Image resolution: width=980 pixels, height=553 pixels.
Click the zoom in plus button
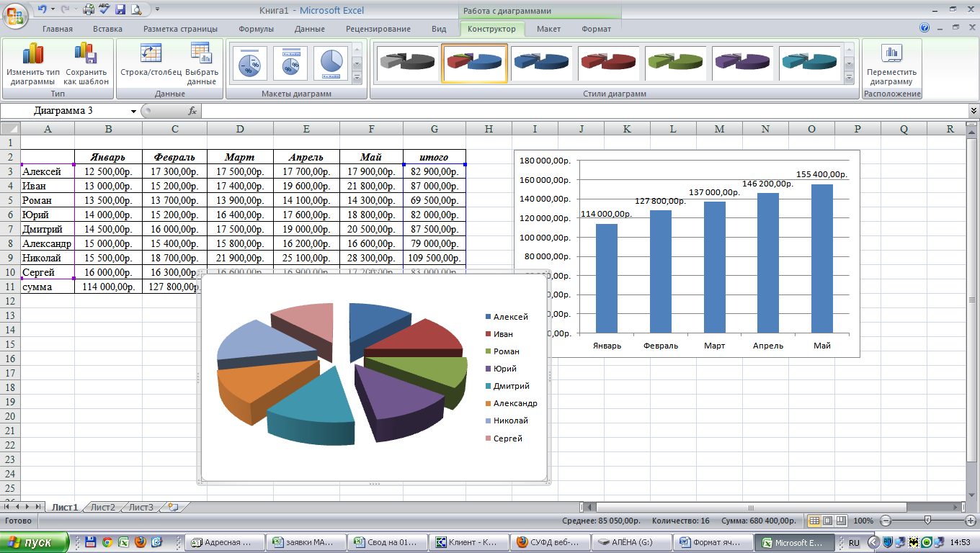pyautogui.click(x=971, y=521)
